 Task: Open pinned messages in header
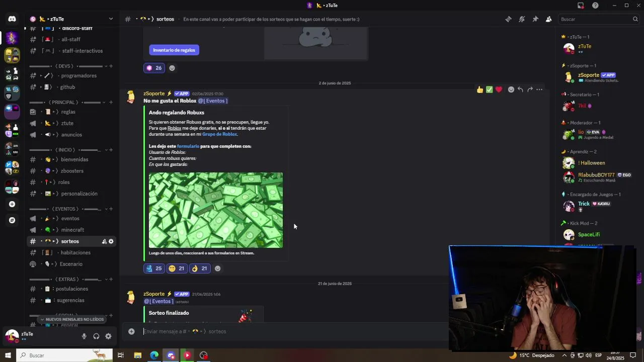tap(535, 19)
